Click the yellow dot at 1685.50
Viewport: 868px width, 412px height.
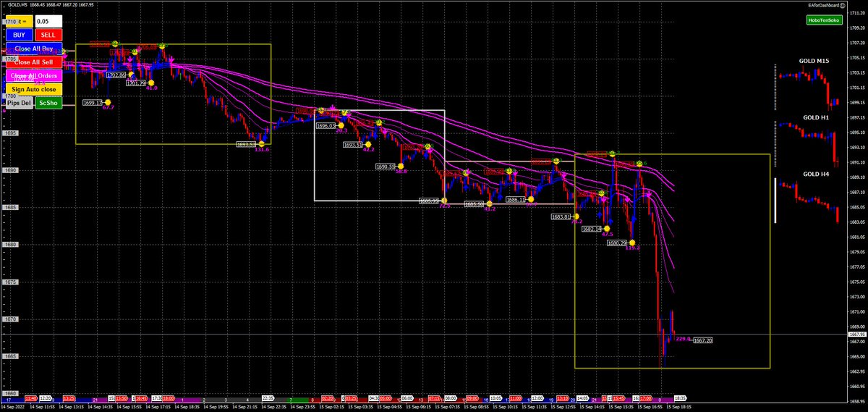pyautogui.click(x=489, y=203)
